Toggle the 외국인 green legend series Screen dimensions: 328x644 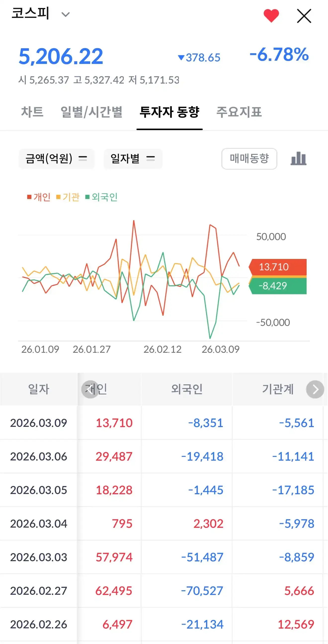tap(101, 197)
